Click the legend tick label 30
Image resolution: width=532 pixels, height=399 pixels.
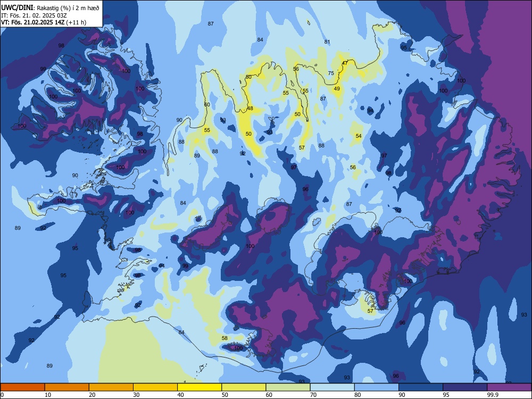(136, 395)
